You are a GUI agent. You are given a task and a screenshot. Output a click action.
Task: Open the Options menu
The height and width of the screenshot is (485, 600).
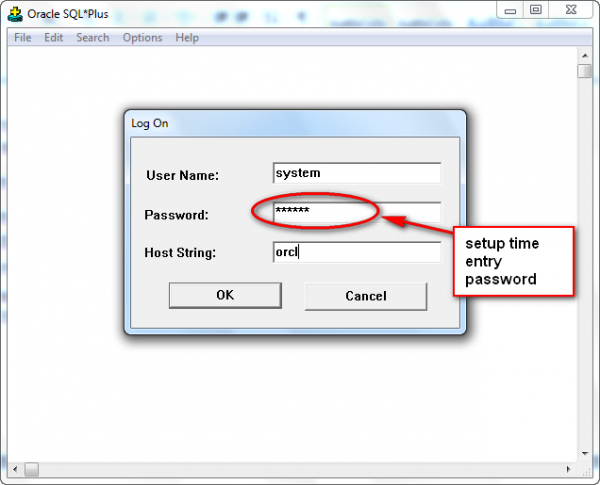pos(142,38)
